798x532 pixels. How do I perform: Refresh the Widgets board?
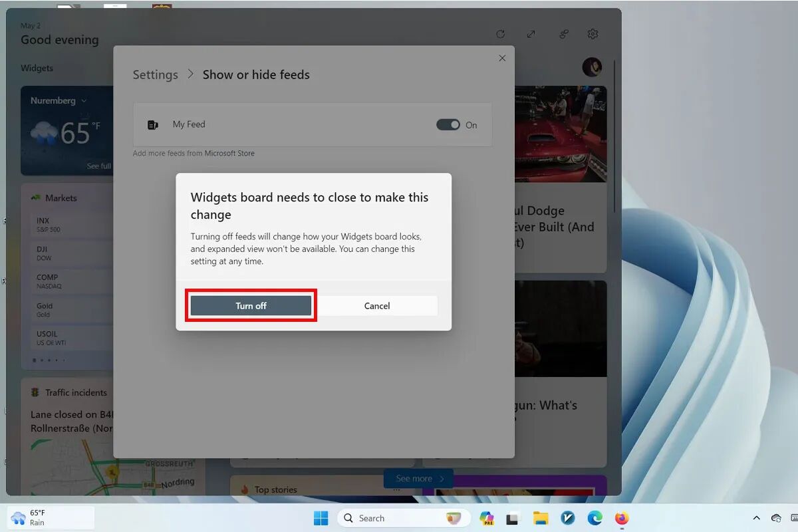point(501,34)
